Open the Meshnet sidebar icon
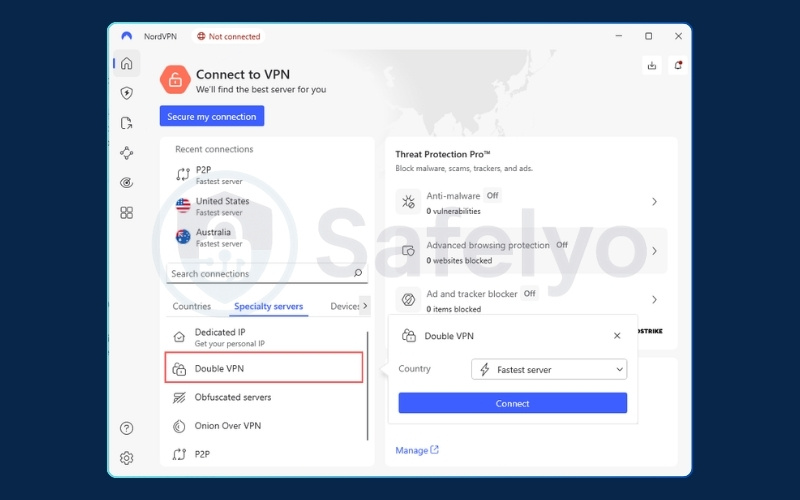This screenshot has width=800, height=500. 127,153
